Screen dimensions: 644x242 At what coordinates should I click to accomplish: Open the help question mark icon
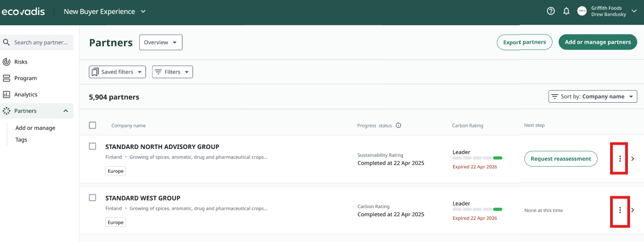click(551, 11)
